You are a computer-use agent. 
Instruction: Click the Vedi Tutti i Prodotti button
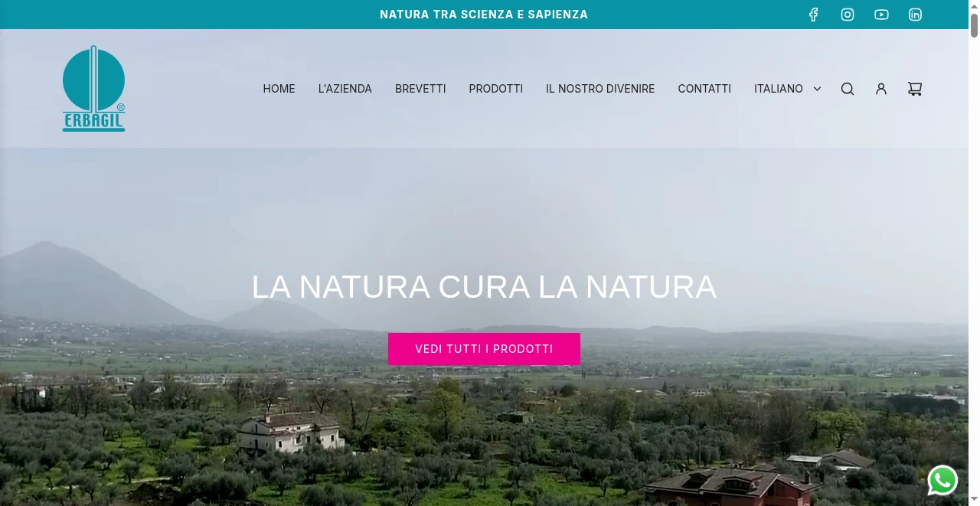coord(484,349)
